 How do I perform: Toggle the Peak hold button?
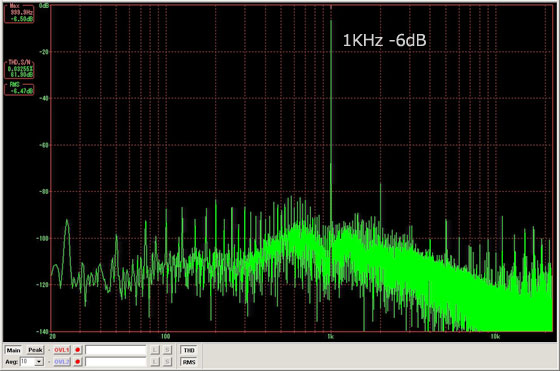(x=35, y=350)
